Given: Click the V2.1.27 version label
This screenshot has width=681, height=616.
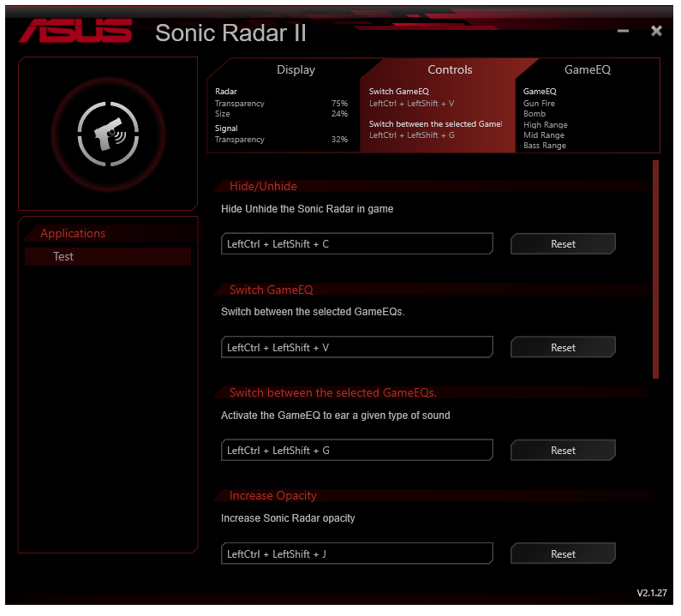Looking at the screenshot, I should click(652, 594).
